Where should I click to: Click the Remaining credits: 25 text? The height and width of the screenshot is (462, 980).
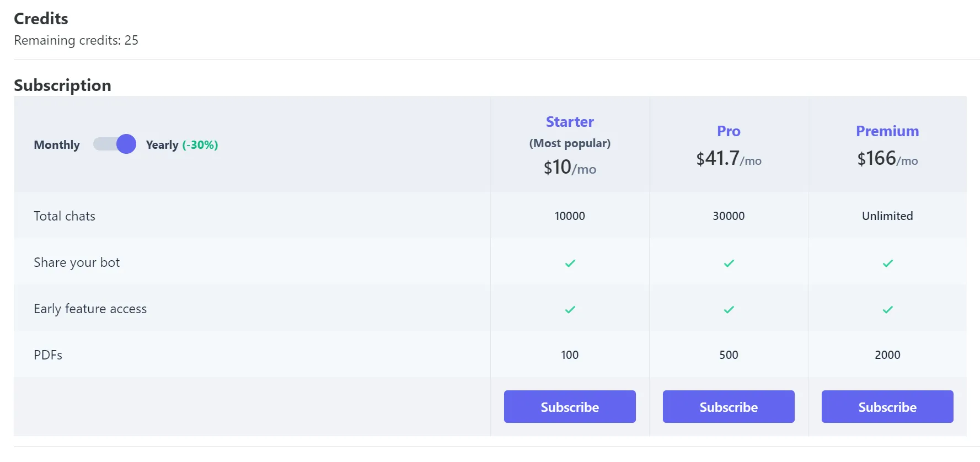(76, 40)
